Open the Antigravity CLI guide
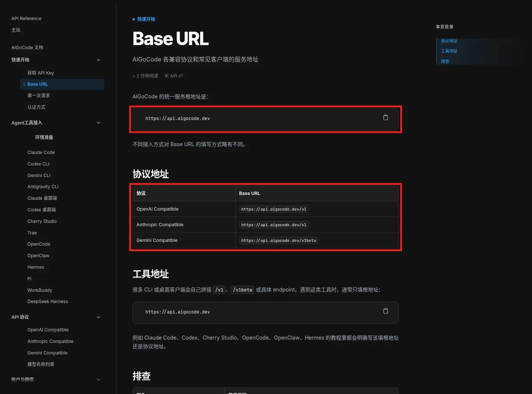Viewport: 532px width, 394px height. tap(43, 187)
